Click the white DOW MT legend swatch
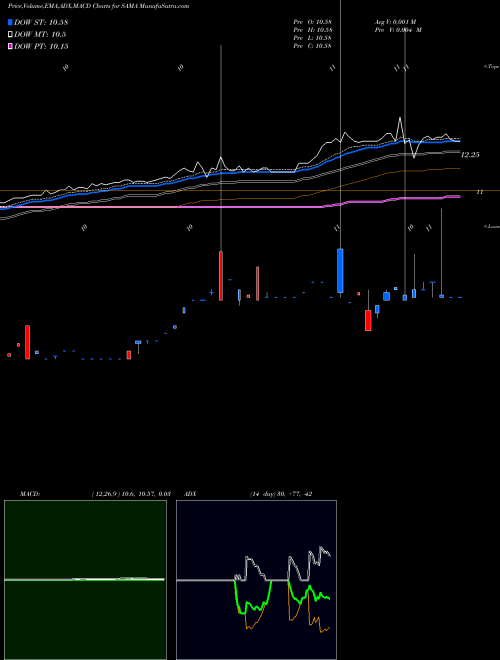 [x=10, y=35]
